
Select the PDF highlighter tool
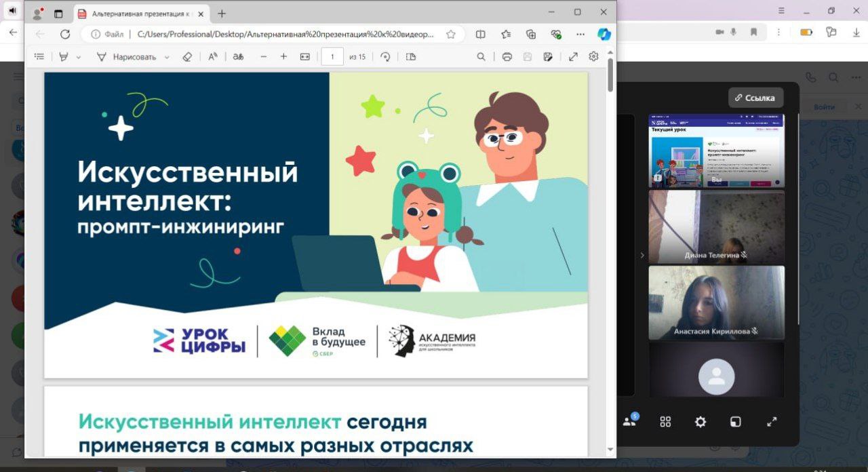[x=64, y=57]
